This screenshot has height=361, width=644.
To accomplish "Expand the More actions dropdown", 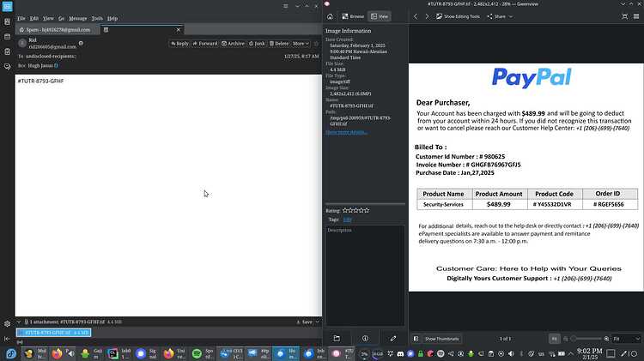I will [301, 44].
